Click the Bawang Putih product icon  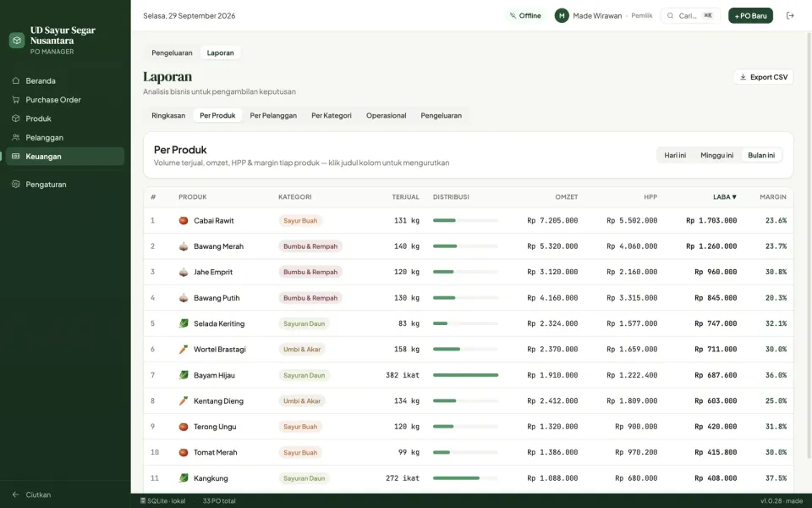coord(184,297)
